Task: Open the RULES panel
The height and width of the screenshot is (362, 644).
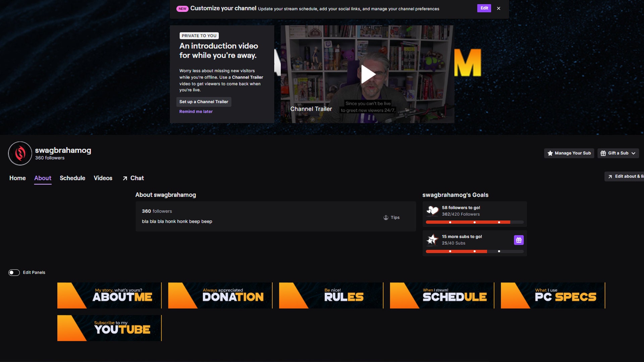Action: pyautogui.click(x=331, y=295)
